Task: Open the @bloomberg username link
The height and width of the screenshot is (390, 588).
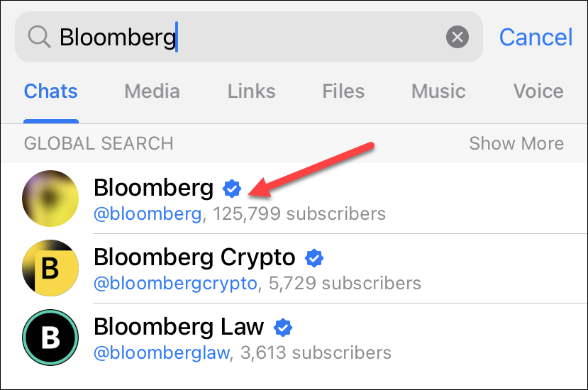Action: coord(148,213)
